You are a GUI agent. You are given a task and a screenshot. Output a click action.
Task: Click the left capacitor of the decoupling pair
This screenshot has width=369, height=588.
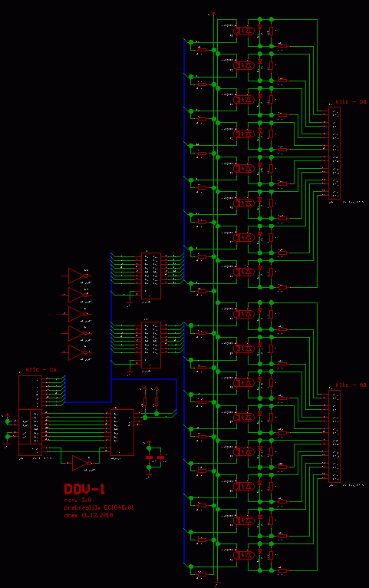coord(149,458)
